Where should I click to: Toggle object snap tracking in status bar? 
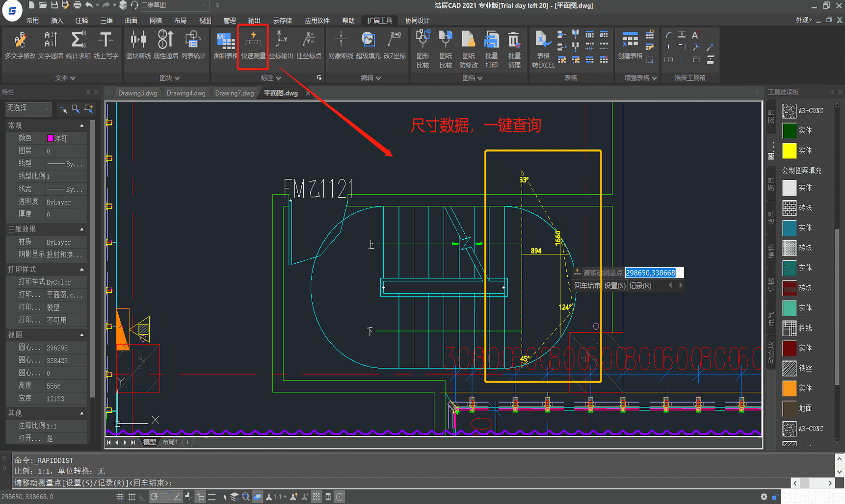[x=177, y=497]
